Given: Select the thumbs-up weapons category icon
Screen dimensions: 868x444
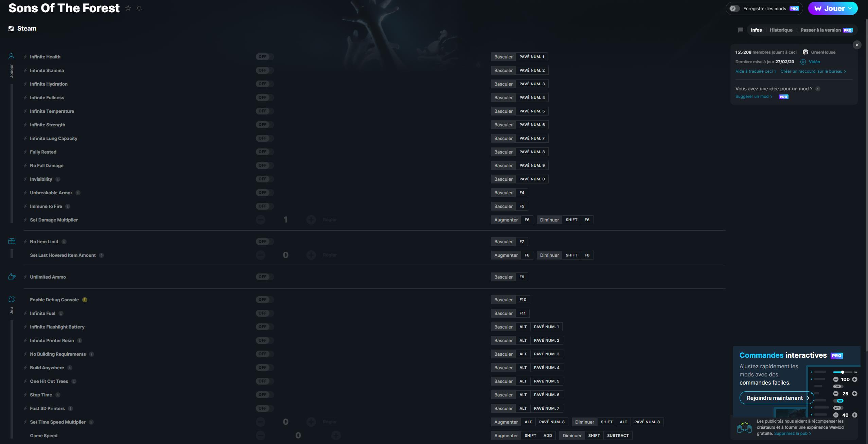Looking at the screenshot, I should [12, 277].
